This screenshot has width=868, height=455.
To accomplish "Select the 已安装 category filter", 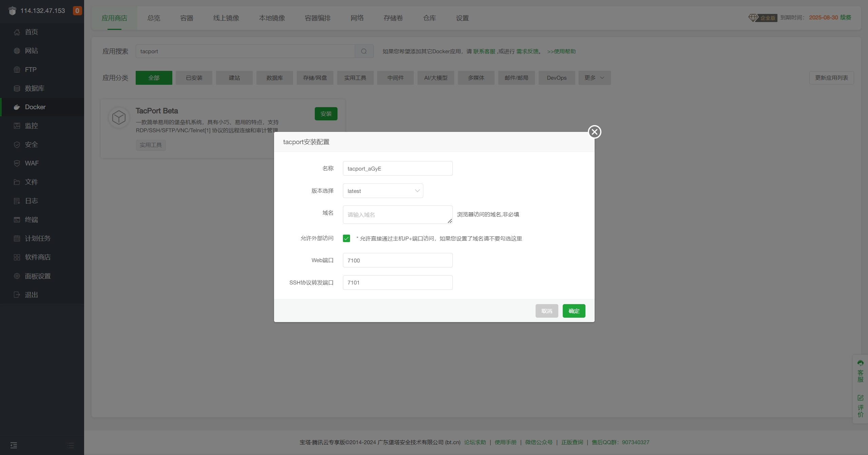I will (194, 78).
